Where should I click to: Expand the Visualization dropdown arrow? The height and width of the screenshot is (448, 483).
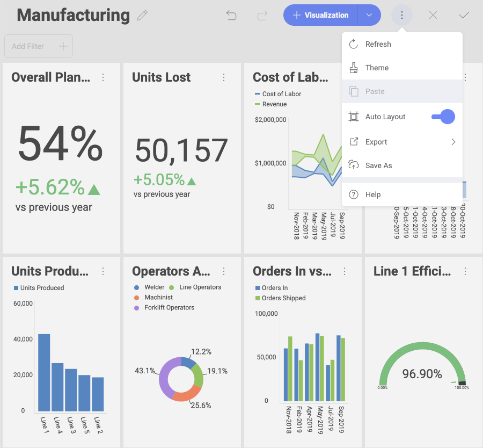369,16
